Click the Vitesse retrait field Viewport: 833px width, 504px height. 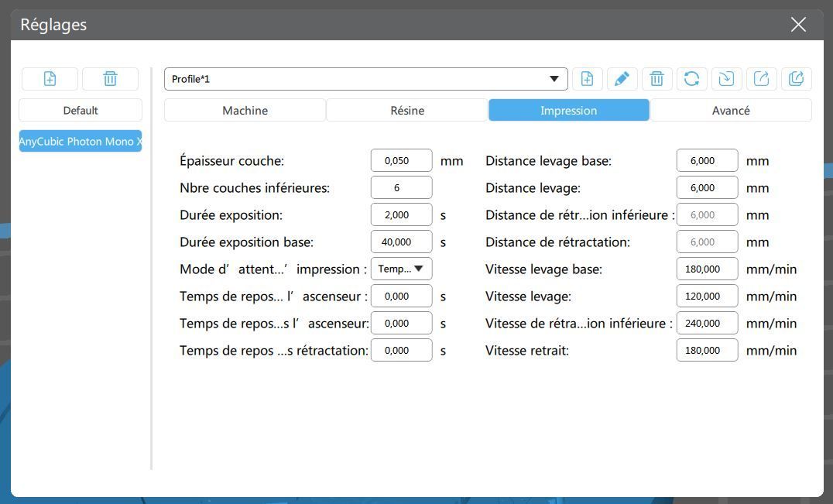pyautogui.click(x=707, y=350)
